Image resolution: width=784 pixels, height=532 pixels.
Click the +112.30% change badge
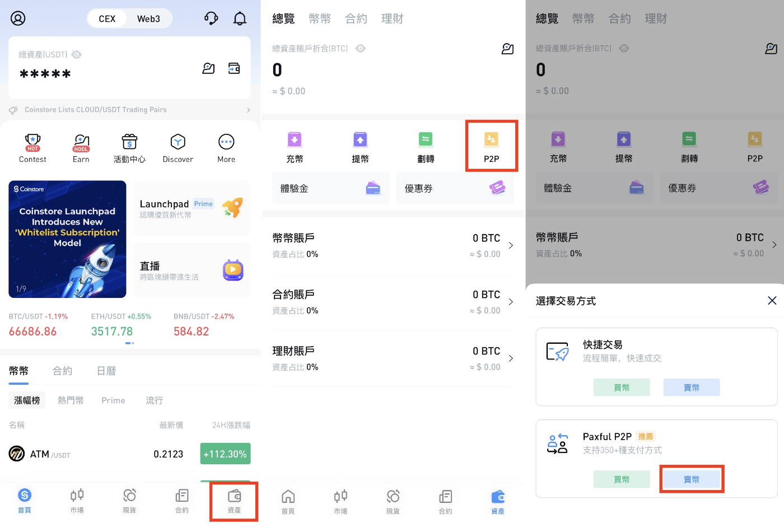tap(225, 454)
